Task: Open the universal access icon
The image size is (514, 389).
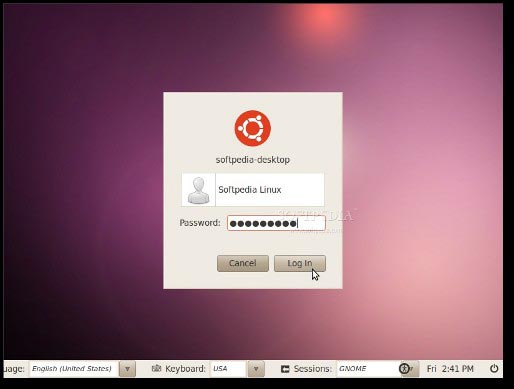Action: [x=404, y=369]
